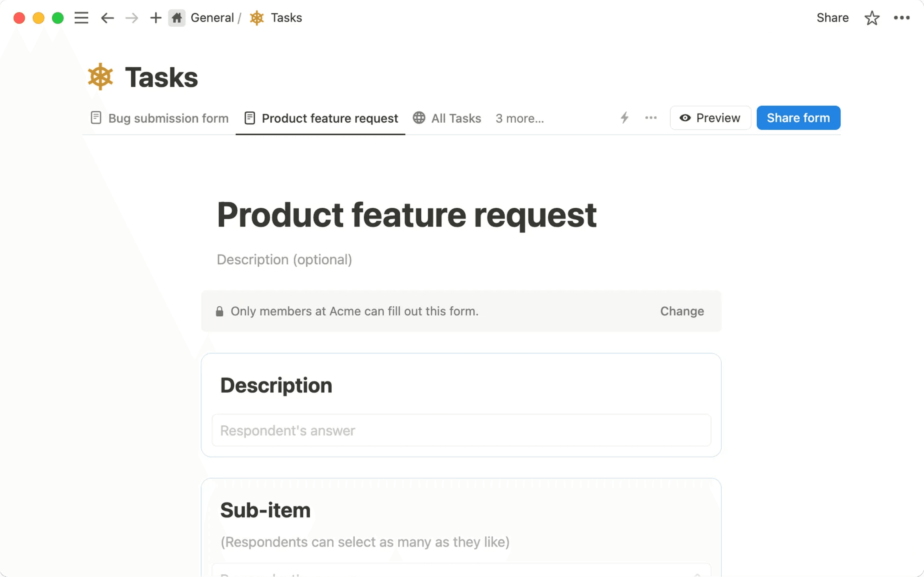
Task: Open the sidebar hamburger menu
Action: (x=81, y=18)
